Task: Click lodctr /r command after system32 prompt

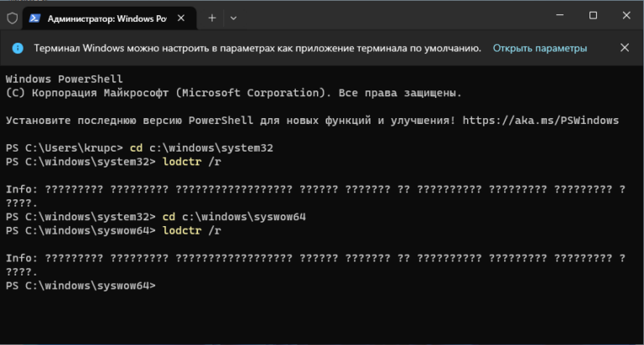Action: coord(192,162)
